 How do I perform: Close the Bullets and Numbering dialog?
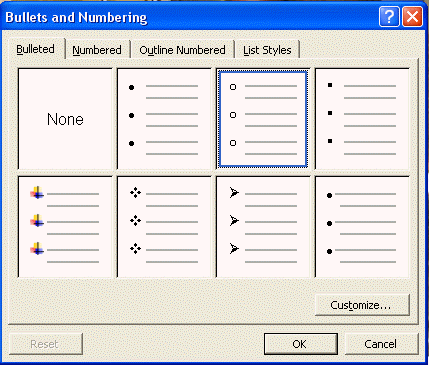coord(412,16)
